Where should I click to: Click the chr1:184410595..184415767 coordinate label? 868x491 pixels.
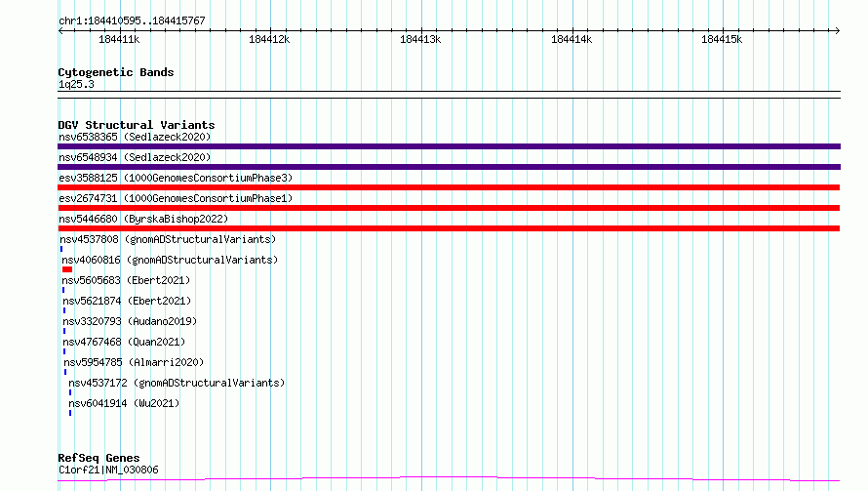132,20
